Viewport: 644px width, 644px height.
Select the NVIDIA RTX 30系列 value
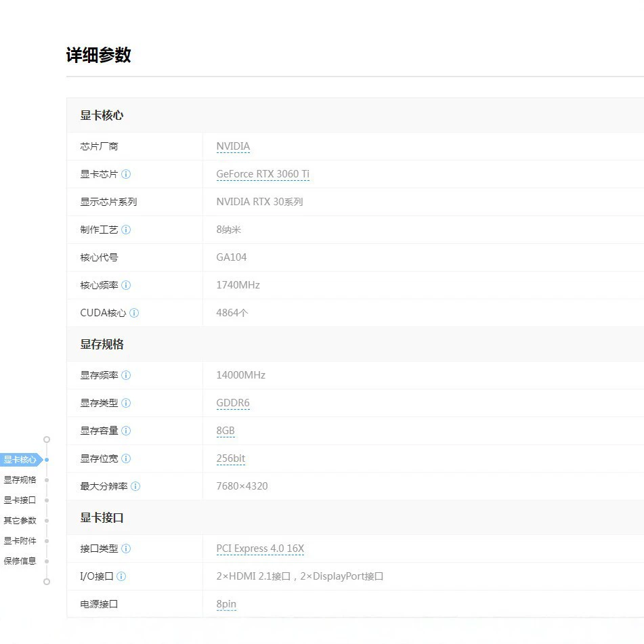coord(259,202)
